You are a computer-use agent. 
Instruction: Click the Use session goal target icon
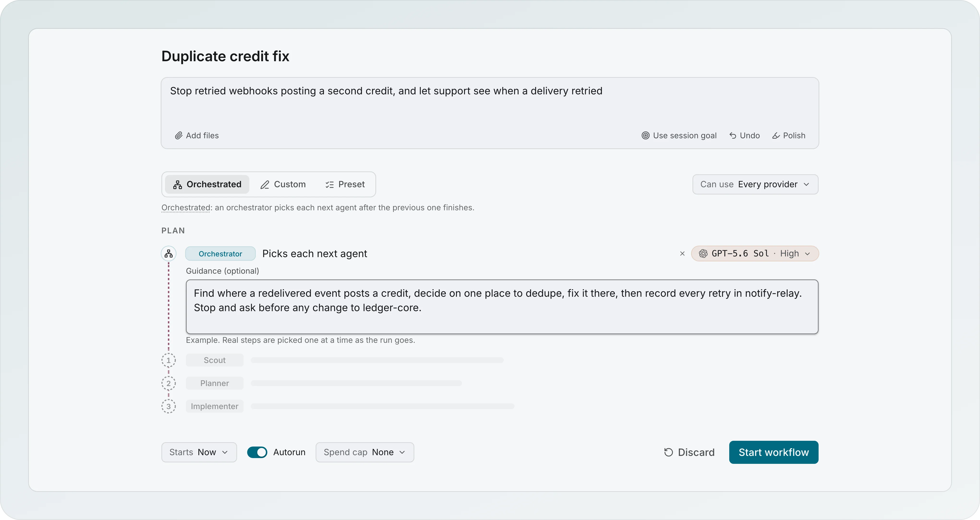pos(645,136)
